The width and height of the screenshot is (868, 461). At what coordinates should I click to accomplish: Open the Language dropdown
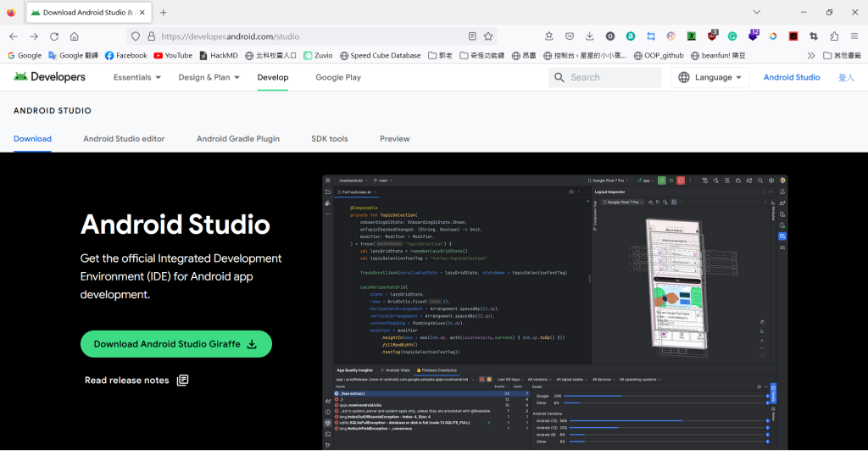click(709, 77)
